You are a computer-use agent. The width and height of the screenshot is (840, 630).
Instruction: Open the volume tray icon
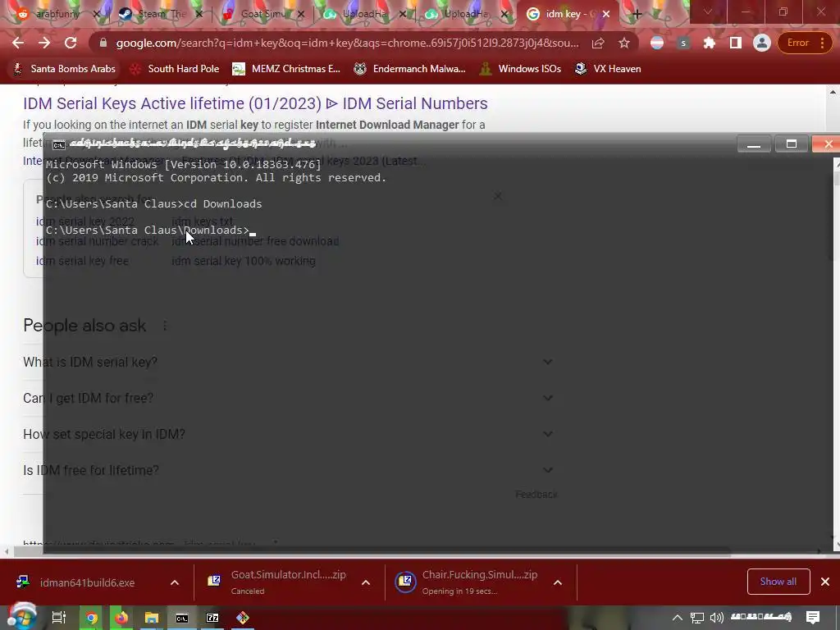pos(716,618)
